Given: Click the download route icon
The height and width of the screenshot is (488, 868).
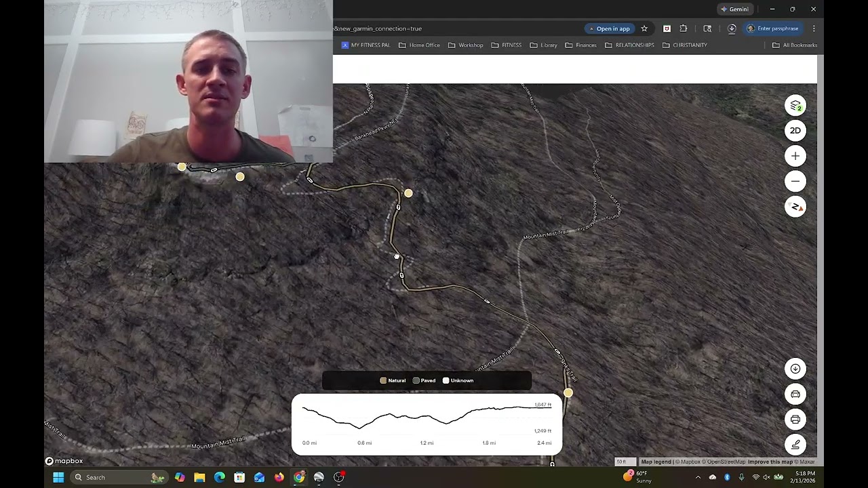Looking at the screenshot, I should tap(795, 369).
